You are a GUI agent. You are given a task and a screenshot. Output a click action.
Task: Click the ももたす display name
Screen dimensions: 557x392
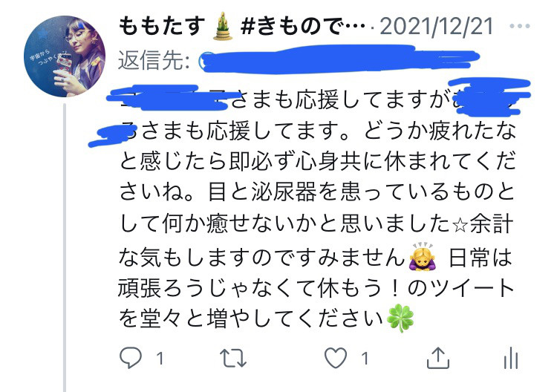162,26
